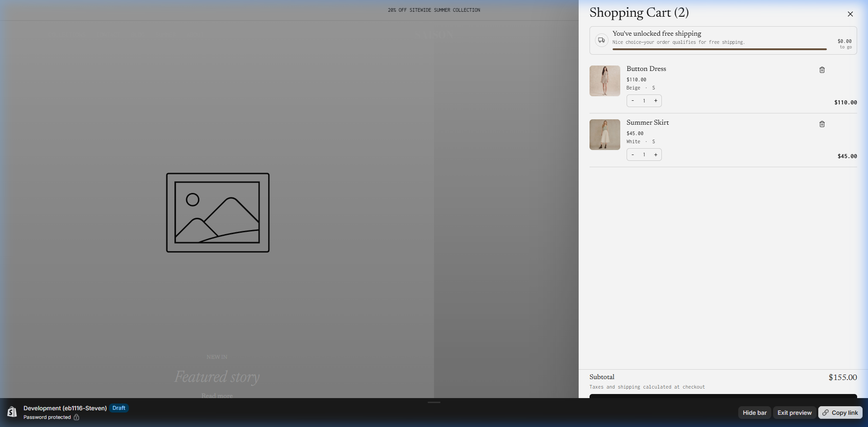Open the Button Dress product thumbnail
The height and width of the screenshot is (427, 868).
(x=605, y=81)
